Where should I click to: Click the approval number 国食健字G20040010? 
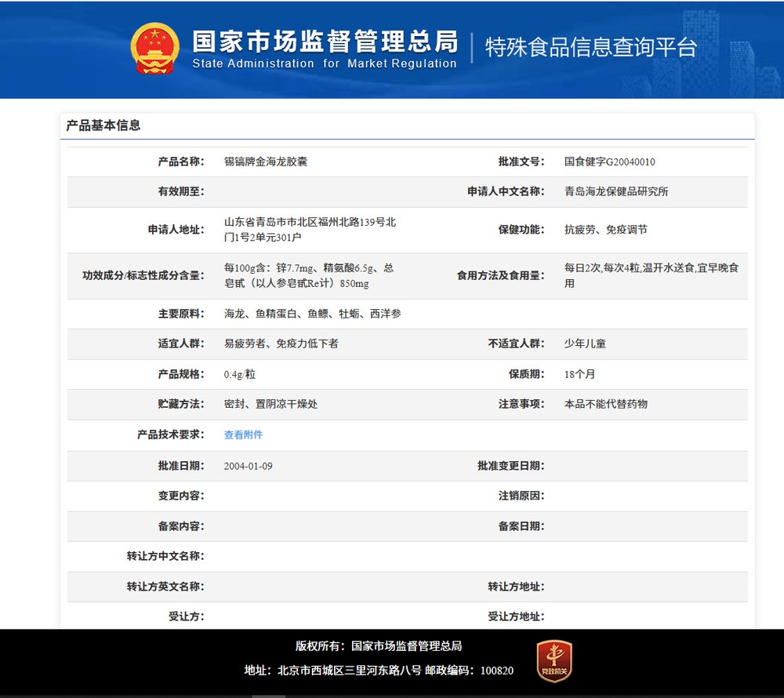click(x=609, y=162)
